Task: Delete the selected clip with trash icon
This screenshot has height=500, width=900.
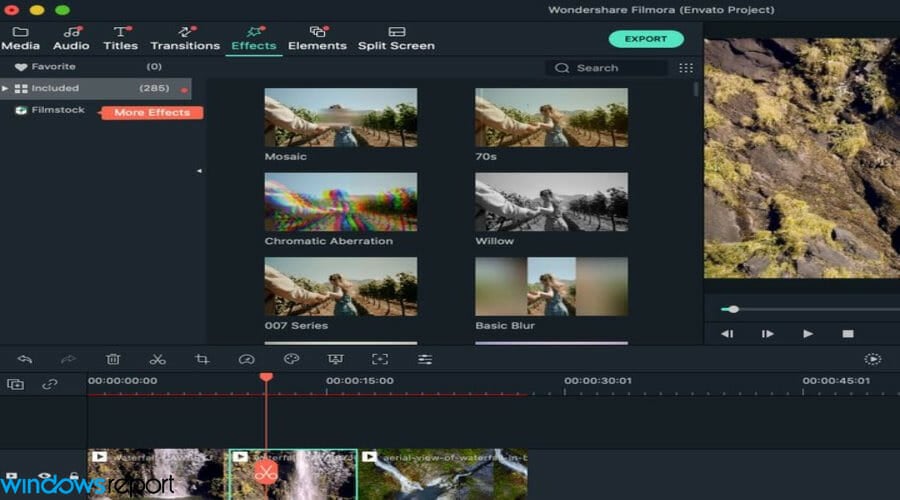Action: point(112,359)
